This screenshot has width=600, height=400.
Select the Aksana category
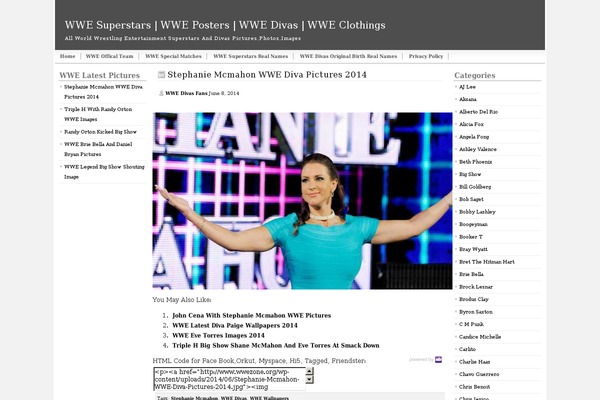(468, 99)
